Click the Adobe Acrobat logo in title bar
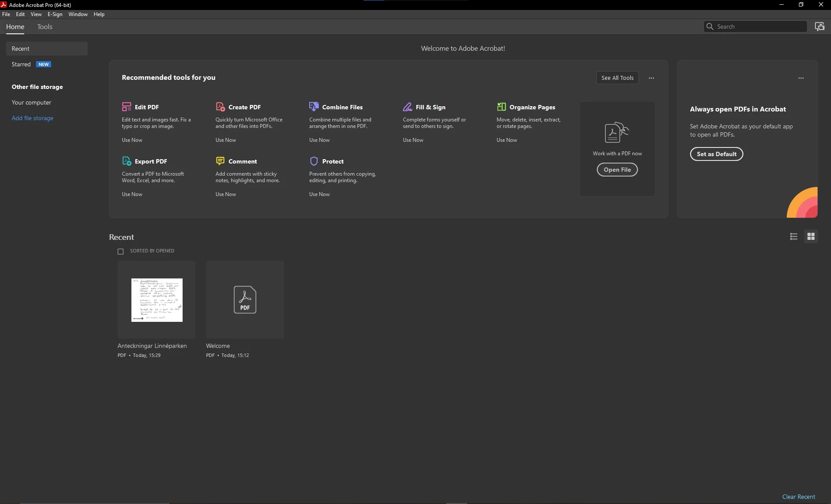The height and width of the screenshot is (504, 831). coord(4,5)
